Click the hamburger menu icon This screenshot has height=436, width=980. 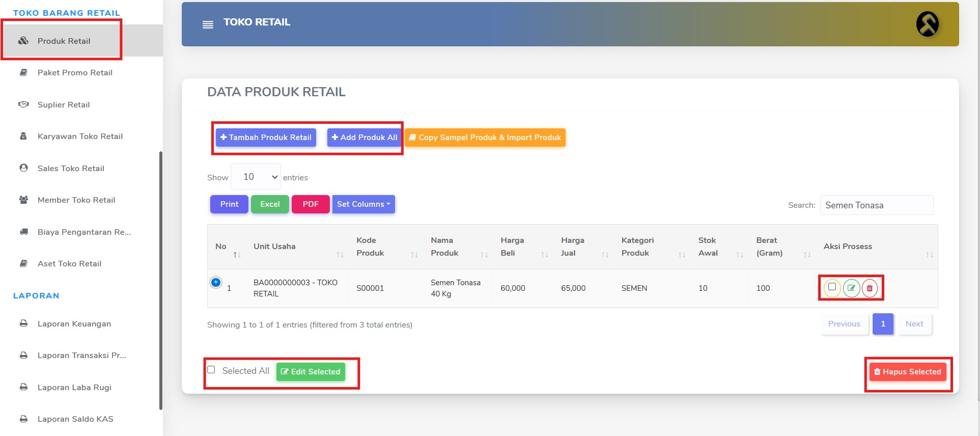point(208,24)
